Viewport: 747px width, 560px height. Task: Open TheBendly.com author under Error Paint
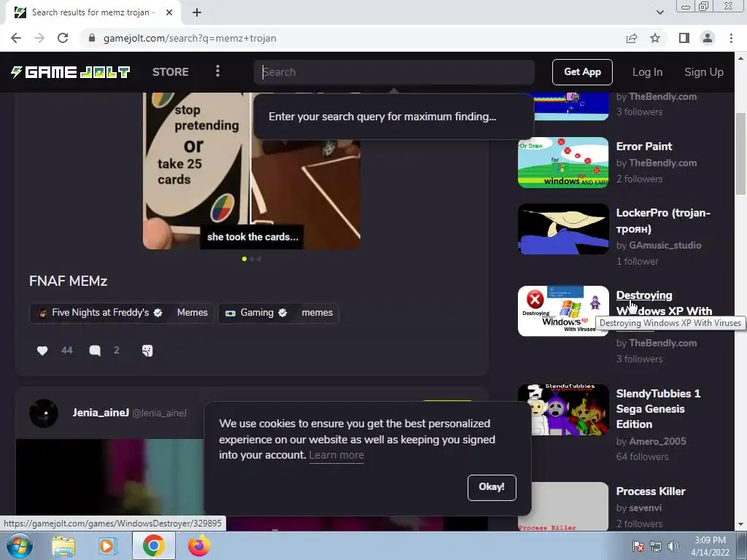[662, 163]
